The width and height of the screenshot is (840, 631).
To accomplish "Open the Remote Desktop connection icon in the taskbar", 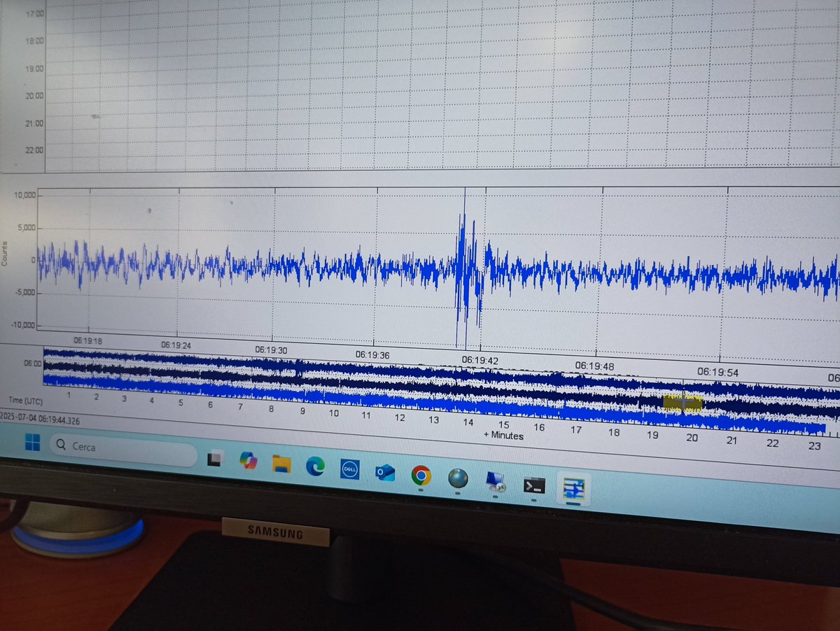I will (x=496, y=481).
